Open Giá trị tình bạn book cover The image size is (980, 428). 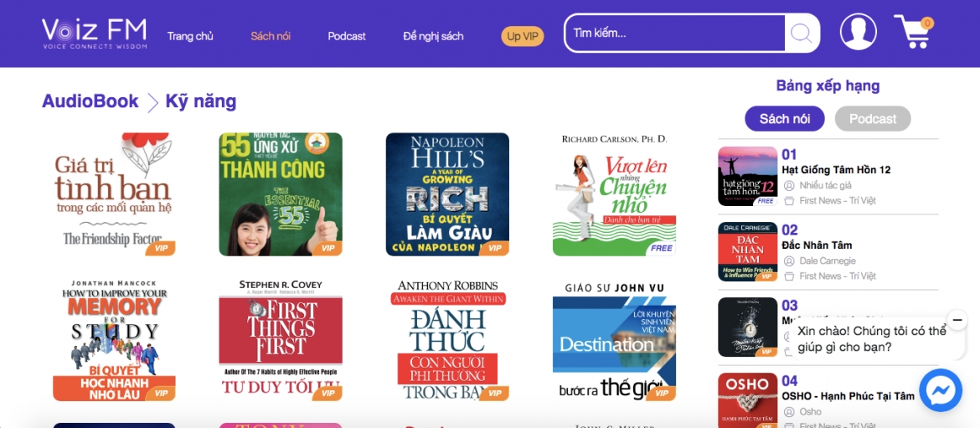click(x=114, y=194)
